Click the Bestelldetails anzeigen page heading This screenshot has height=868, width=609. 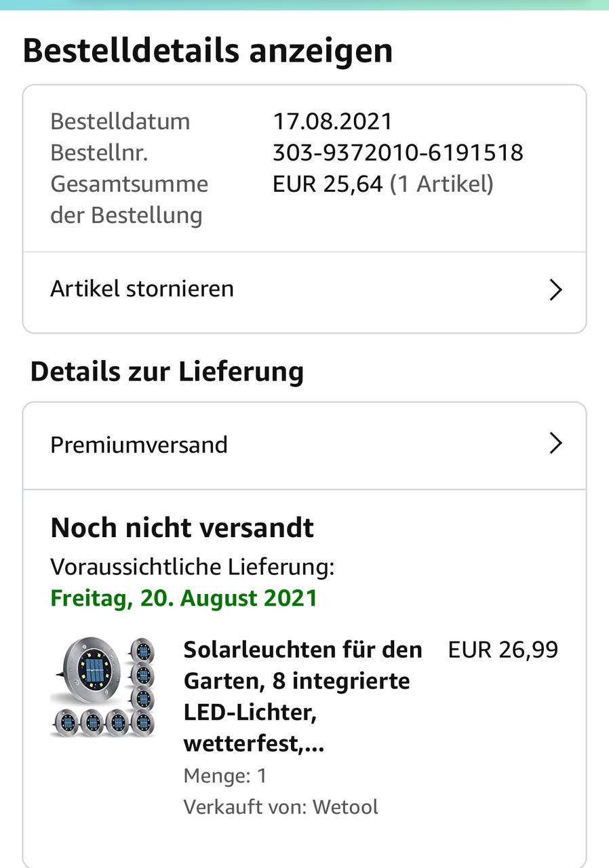point(208,51)
